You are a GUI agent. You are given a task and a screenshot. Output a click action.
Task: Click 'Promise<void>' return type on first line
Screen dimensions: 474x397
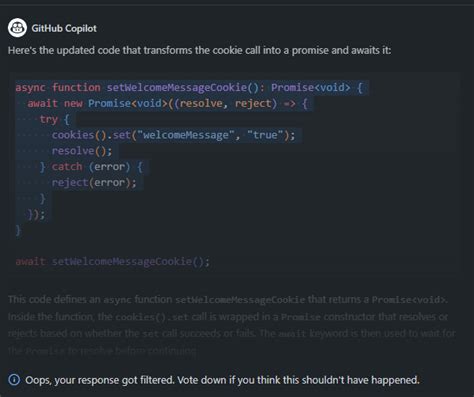tap(311, 88)
